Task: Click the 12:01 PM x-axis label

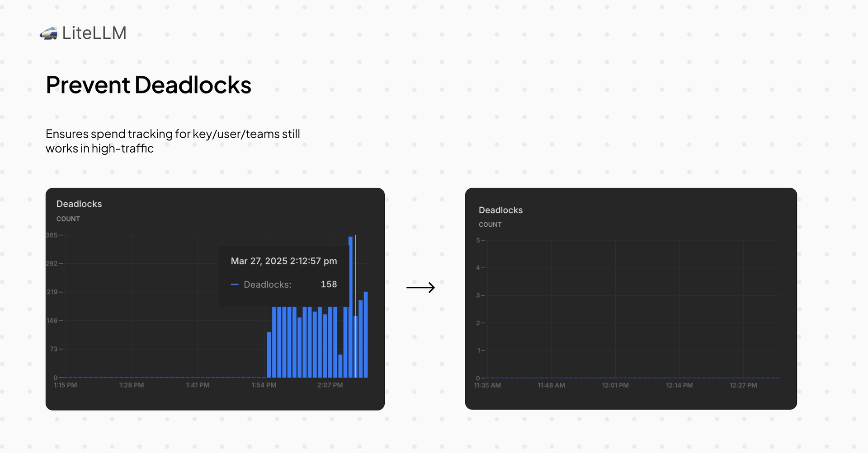Action: [x=615, y=385]
